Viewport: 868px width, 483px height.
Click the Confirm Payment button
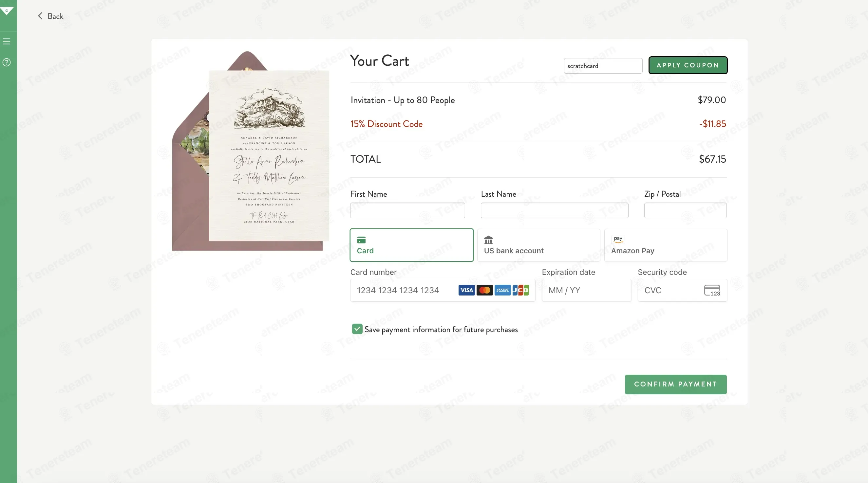[676, 384]
